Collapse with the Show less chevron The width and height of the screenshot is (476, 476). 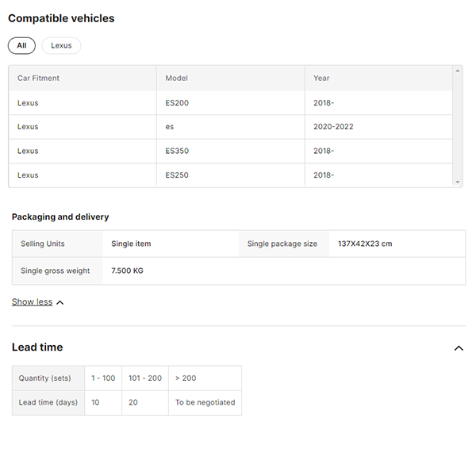point(60,302)
